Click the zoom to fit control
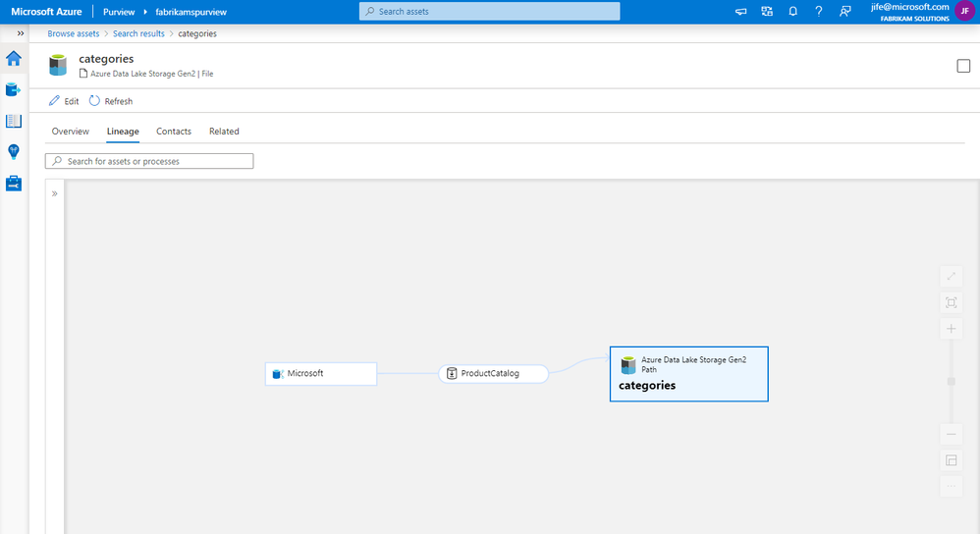980x534 pixels. [x=952, y=303]
